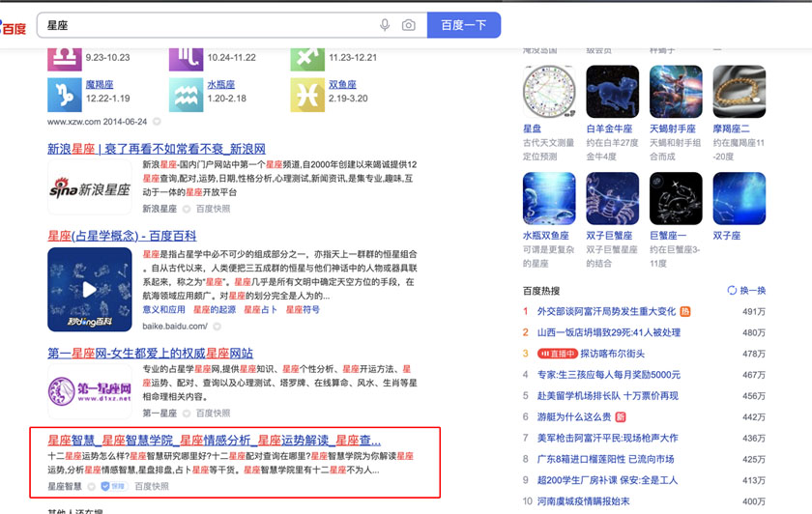Screen dimensions: 812x514
Task: Click the Scorpio icon next to 10.24-11.22
Action: pyautogui.click(x=186, y=58)
